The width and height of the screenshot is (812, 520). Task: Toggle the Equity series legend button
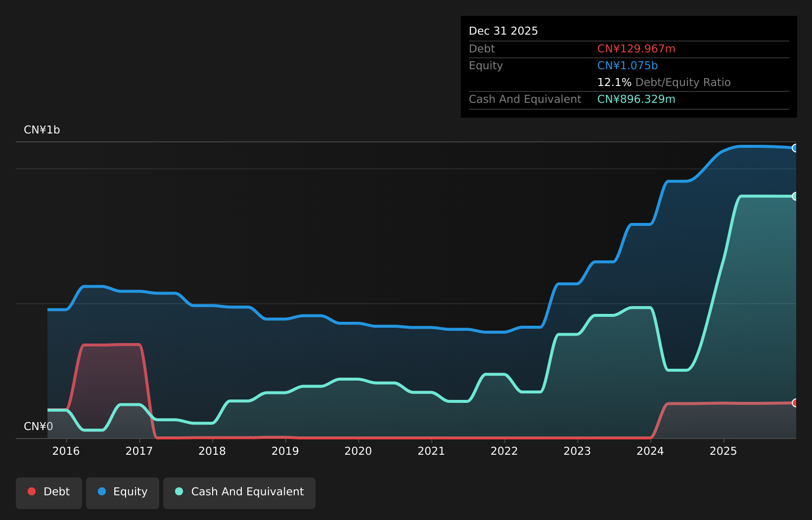[x=123, y=493]
